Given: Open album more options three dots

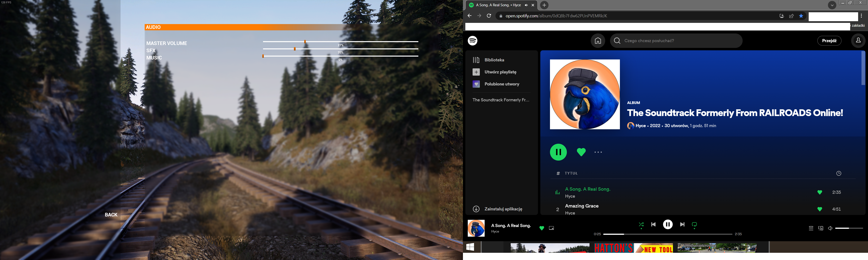Looking at the screenshot, I should [x=598, y=152].
